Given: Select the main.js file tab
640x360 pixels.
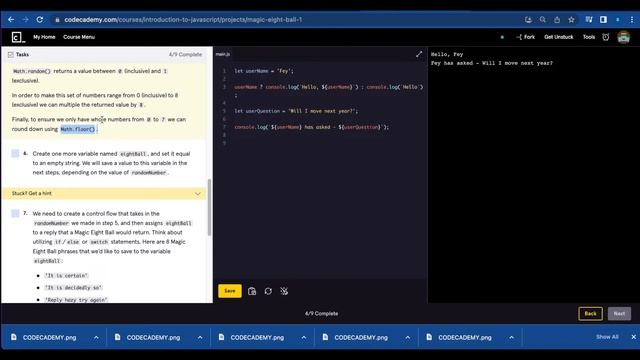Looking at the screenshot, I should click(x=223, y=54).
